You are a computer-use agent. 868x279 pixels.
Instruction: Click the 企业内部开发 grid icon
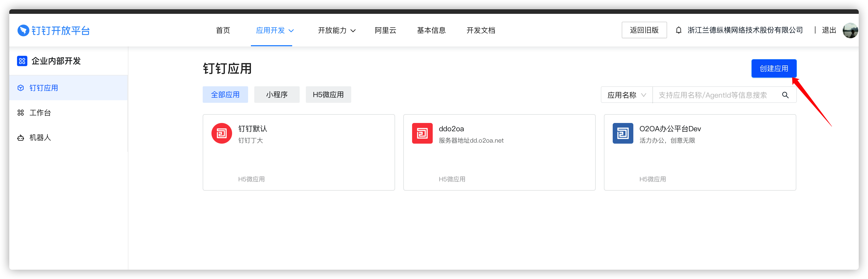[x=22, y=61]
